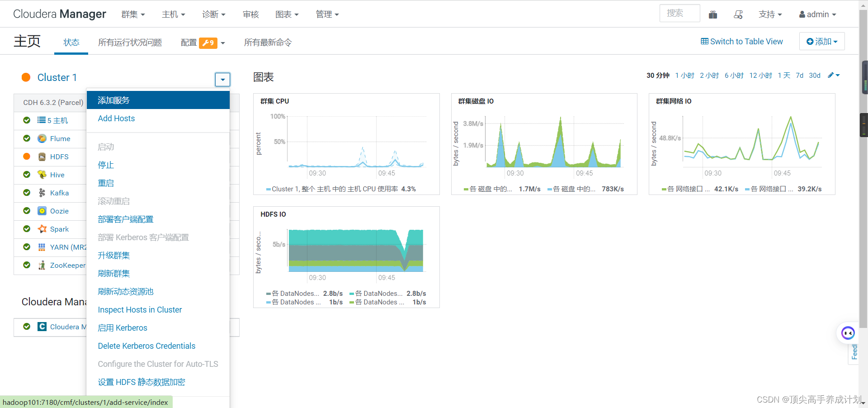This screenshot has width=868, height=408.
Task: Switch to 所有运行状况问题 tab
Action: point(130,43)
